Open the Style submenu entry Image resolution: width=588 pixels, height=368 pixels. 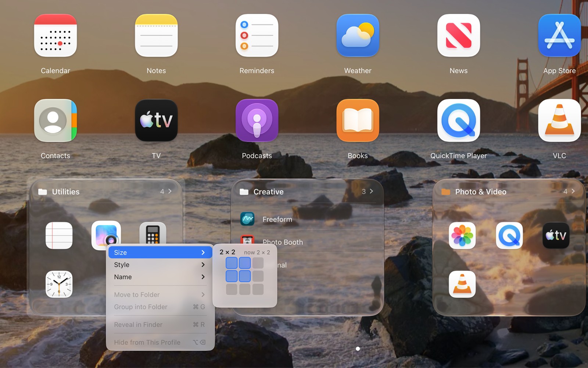pyautogui.click(x=160, y=265)
